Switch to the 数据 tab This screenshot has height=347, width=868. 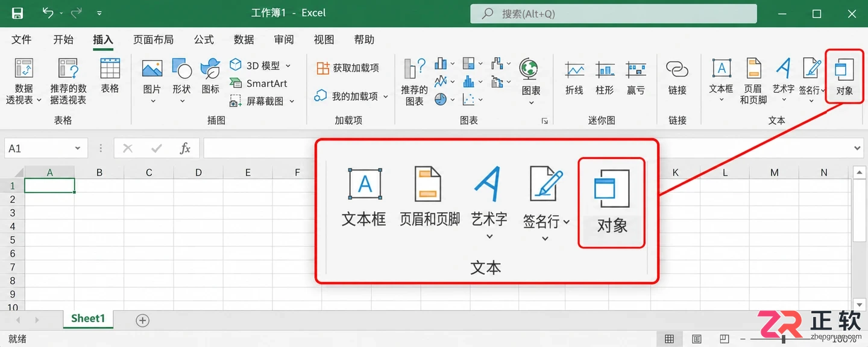(244, 40)
